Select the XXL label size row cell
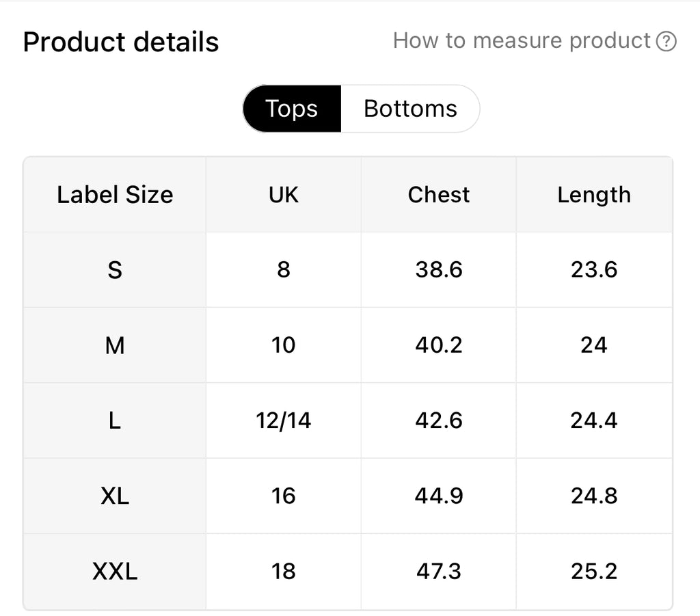 (115, 571)
